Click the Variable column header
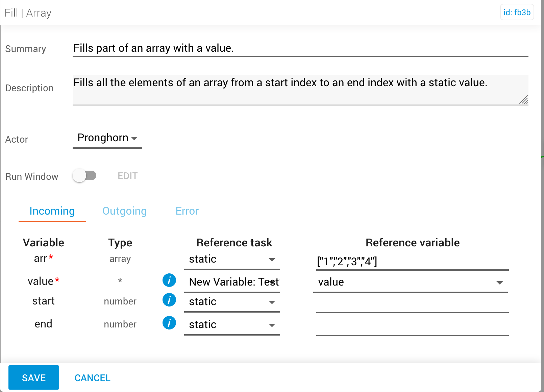The height and width of the screenshot is (392, 544). coord(44,243)
